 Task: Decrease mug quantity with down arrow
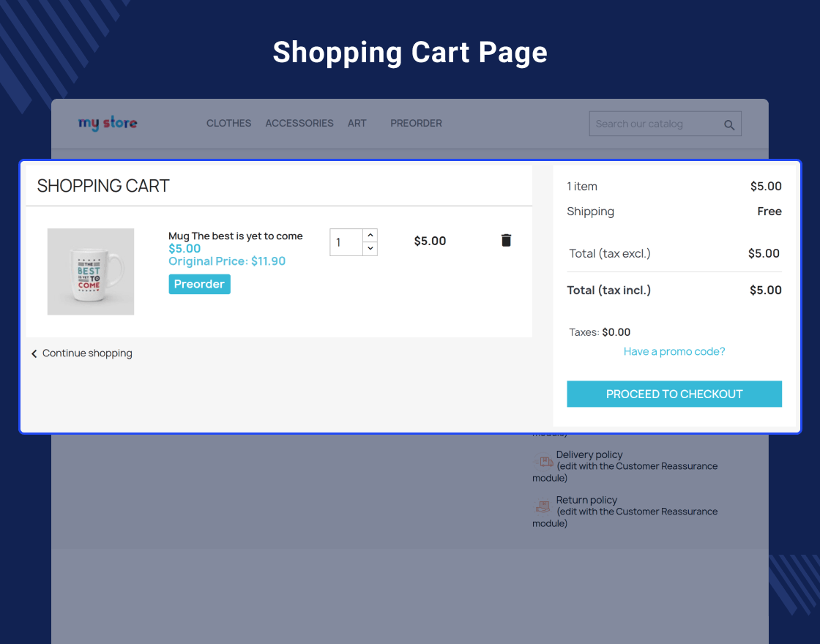click(x=370, y=248)
